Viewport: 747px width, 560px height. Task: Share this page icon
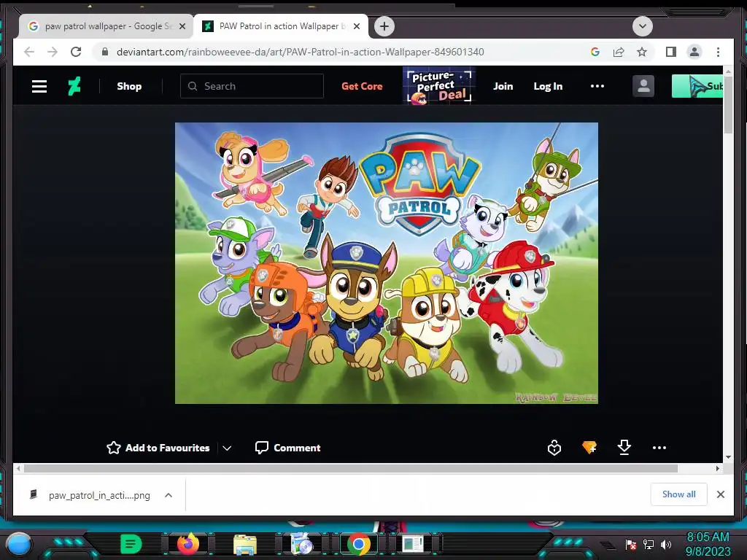tap(619, 52)
